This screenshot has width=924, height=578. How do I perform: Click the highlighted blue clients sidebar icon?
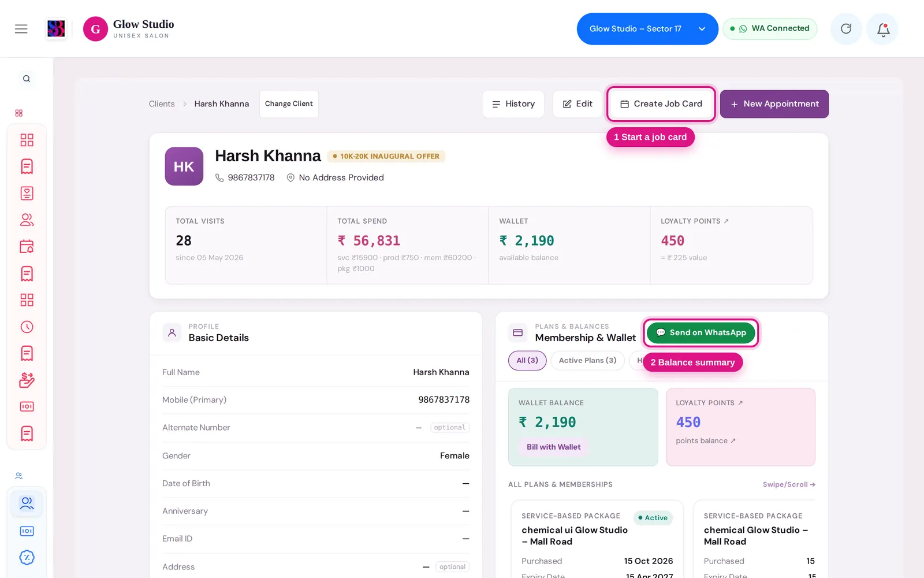coord(27,503)
